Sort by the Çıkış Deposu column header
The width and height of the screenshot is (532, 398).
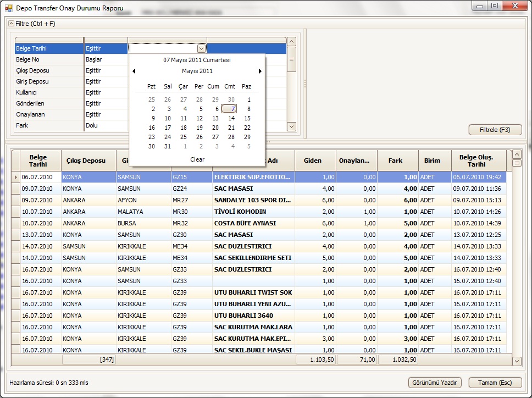[x=88, y=161]
